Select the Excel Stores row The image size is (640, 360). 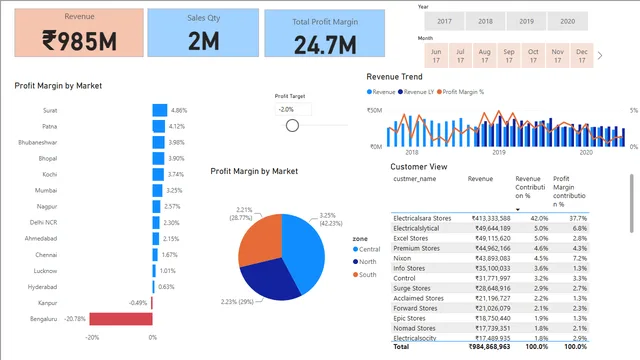[490, 238]
